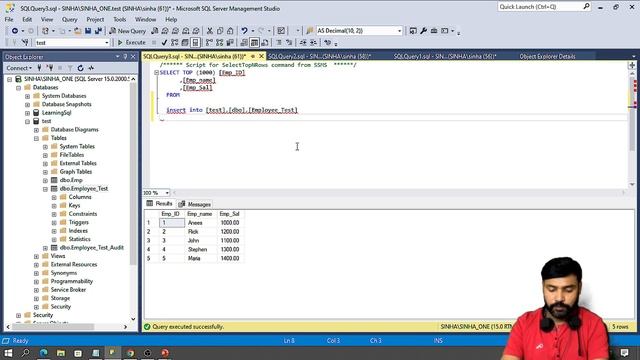Open the Connect dropdown in Object Explorer
640x360 pixels.
(x=19, y=68)
